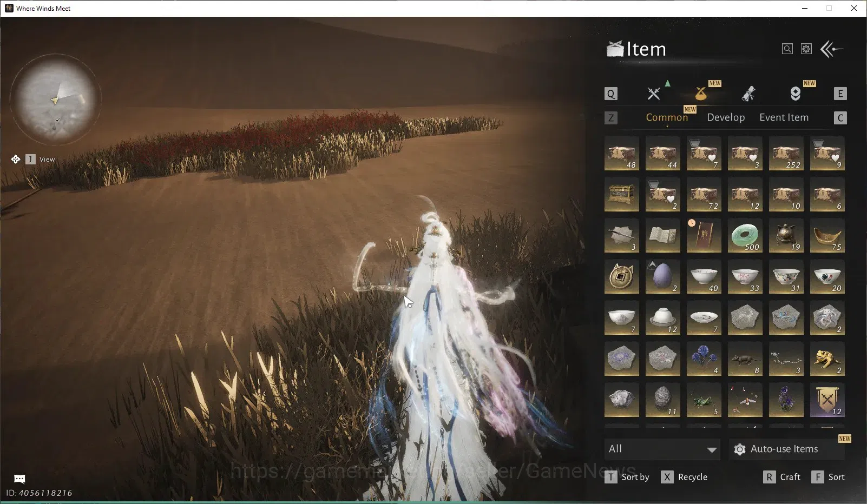
Task: Select the rooster bowl with count 20
Action: pyautogui.click(x=827, y=277)
